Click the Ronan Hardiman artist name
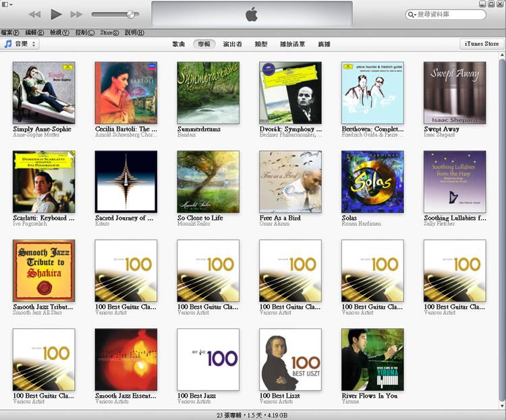Image resolution: width=506 pixels, height=420 pixels. point(362,224)
